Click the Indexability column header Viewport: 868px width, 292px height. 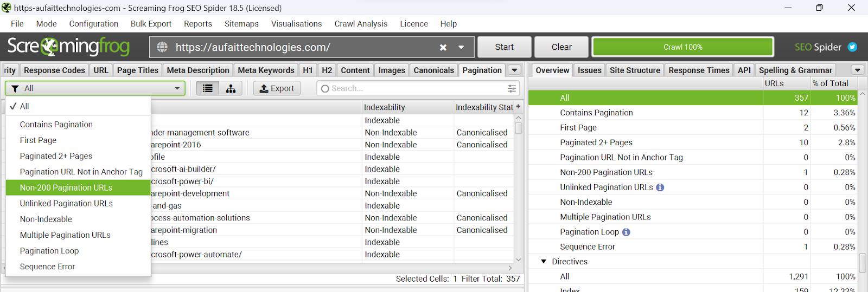click(x=407, y=107)
